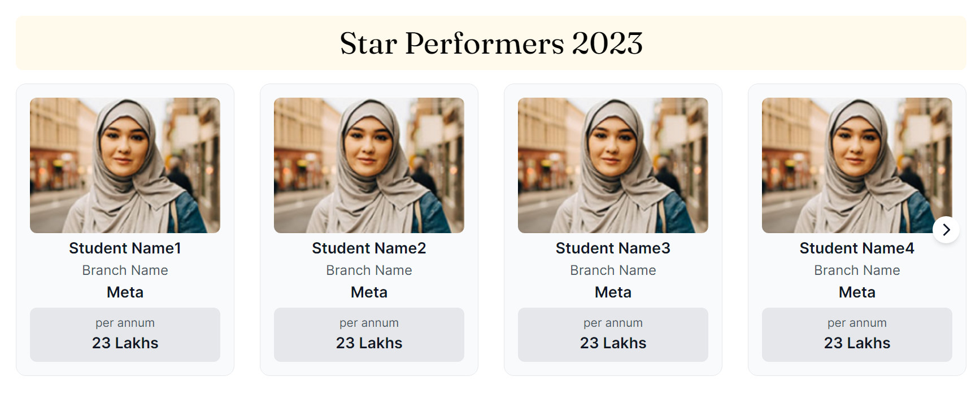Open Student Name1's photo
Image resolution: width=980 pixels, height=394 pixels.
pos(125,165)
